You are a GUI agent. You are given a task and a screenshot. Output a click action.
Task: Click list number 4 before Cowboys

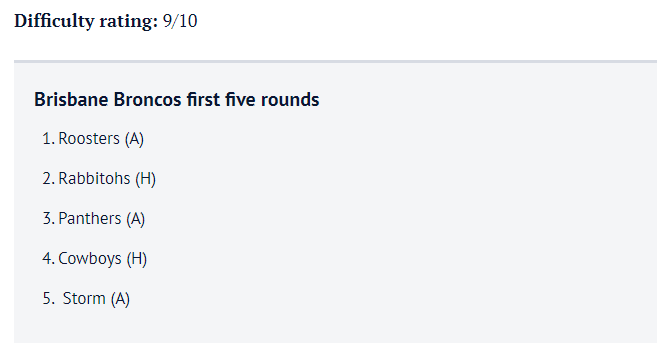click(x=49, y=259)
